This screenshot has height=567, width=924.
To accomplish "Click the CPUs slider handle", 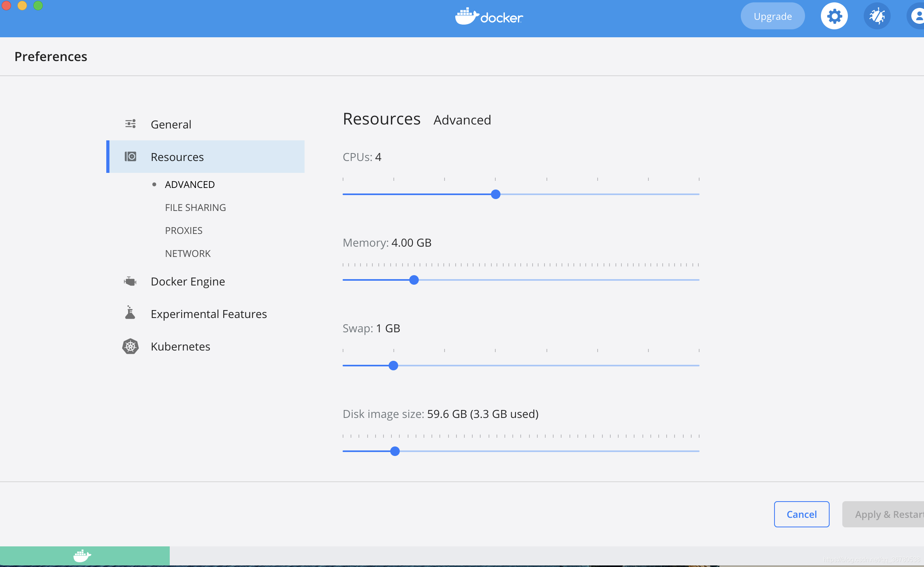I will pos(495,194).
